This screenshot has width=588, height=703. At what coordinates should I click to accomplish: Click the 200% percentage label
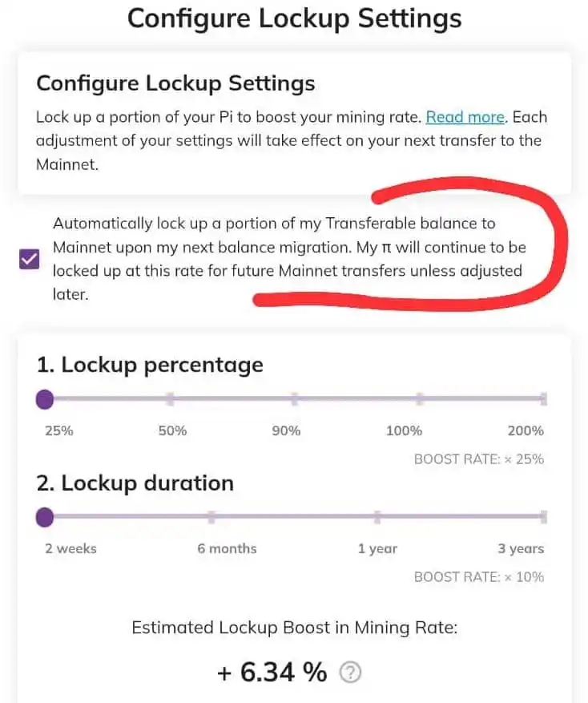click(526, 430)
